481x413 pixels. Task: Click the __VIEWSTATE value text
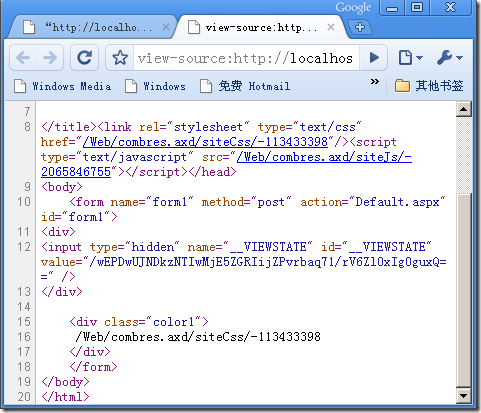point(268,262)
